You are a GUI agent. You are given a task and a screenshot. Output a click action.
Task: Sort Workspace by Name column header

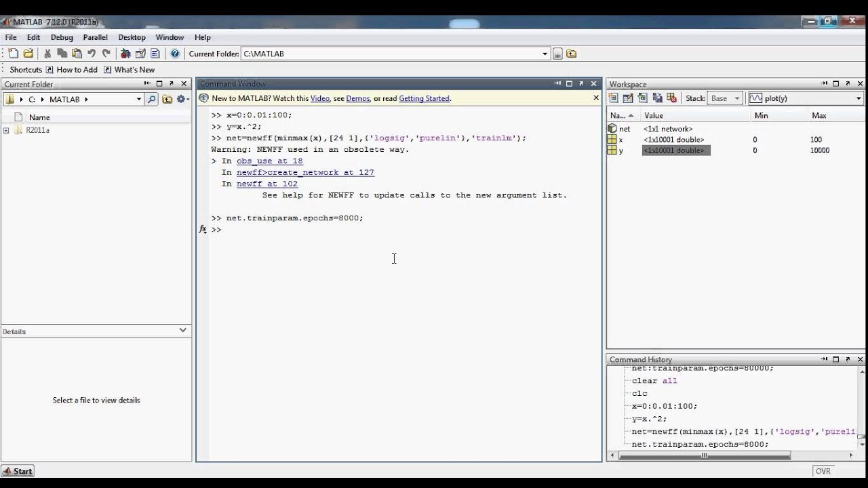621,115
